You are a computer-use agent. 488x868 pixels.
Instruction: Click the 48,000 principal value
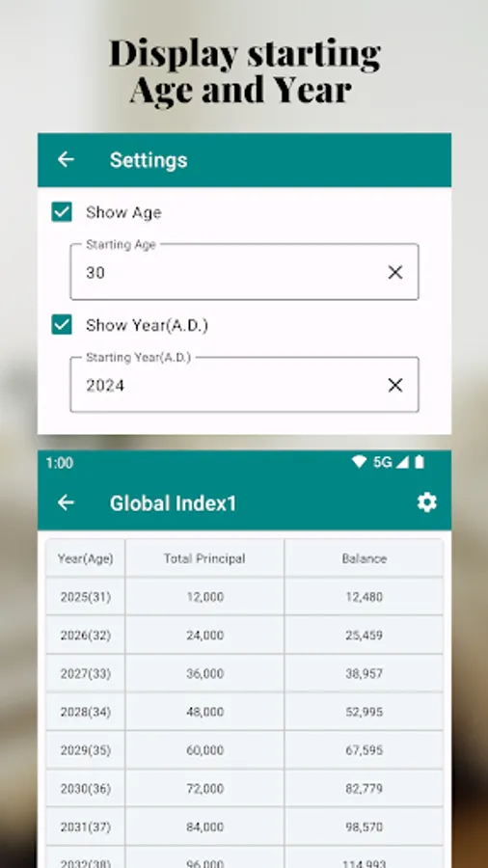[204, 712]
